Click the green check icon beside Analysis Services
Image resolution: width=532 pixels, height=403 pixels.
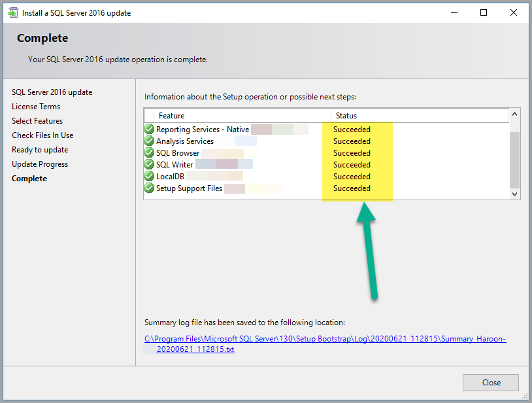tap(149, 141)
